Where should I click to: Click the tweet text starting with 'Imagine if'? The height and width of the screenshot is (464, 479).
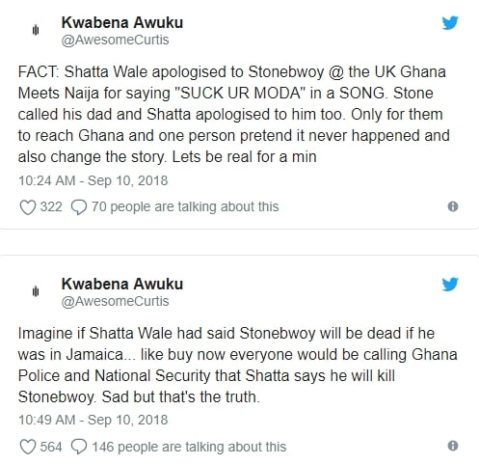pyautogui.click(x=237, y=365)
